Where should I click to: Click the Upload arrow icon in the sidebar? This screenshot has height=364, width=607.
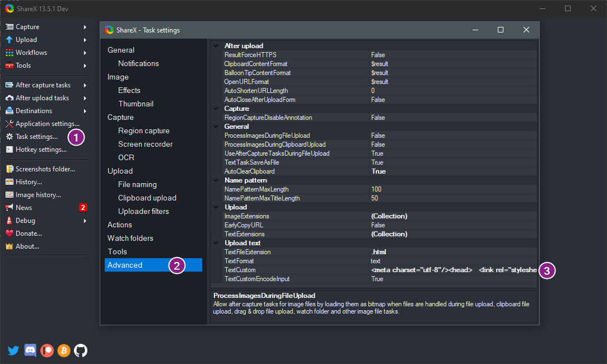(x=10, y=40)
